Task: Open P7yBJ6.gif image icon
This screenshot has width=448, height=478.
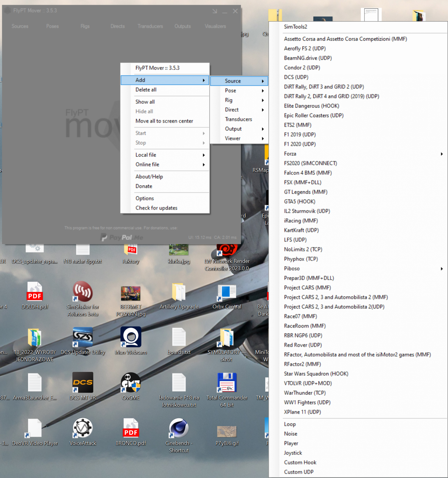Action: point(227,431)
